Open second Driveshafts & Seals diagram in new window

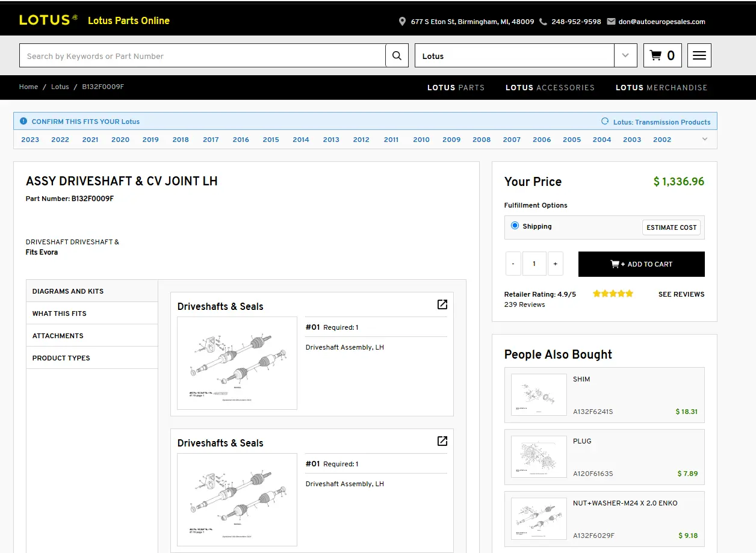[x=442, y=441]
